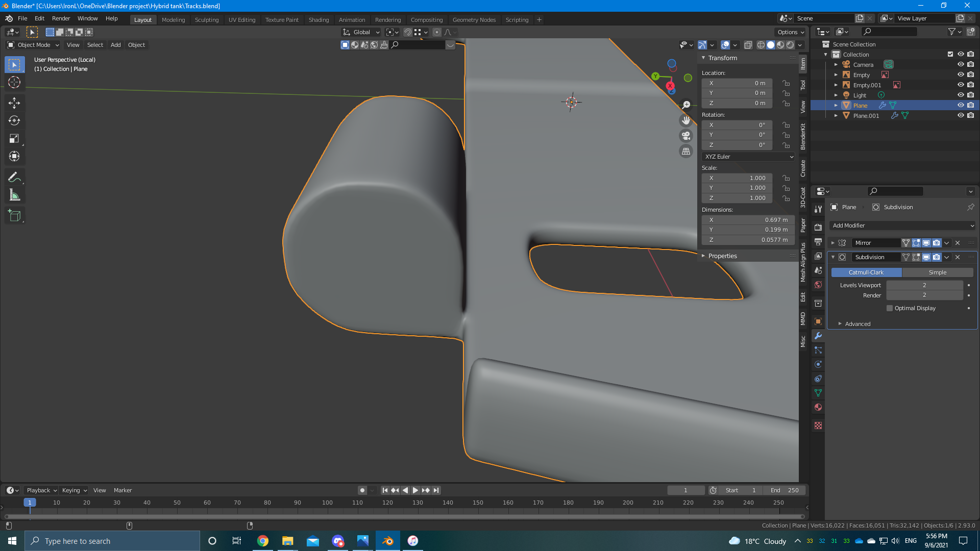Open Blender from the Windows taskbar
This screenshot has width=980, height=551.
[x=388, y=541]
